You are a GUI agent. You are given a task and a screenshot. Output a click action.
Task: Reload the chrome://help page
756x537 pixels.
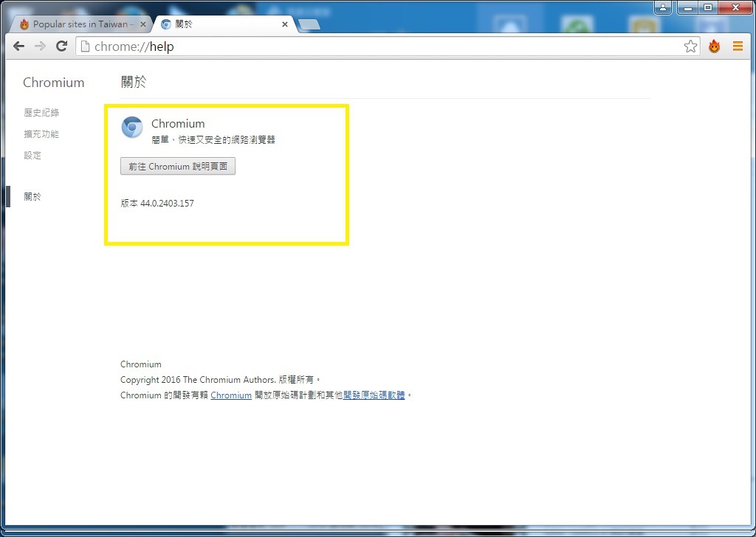coord(61,46)
